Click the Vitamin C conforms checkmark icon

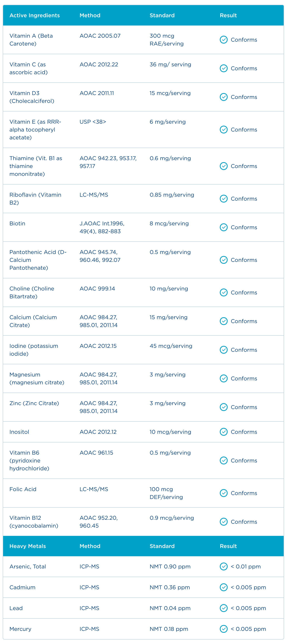coord(223,68)
